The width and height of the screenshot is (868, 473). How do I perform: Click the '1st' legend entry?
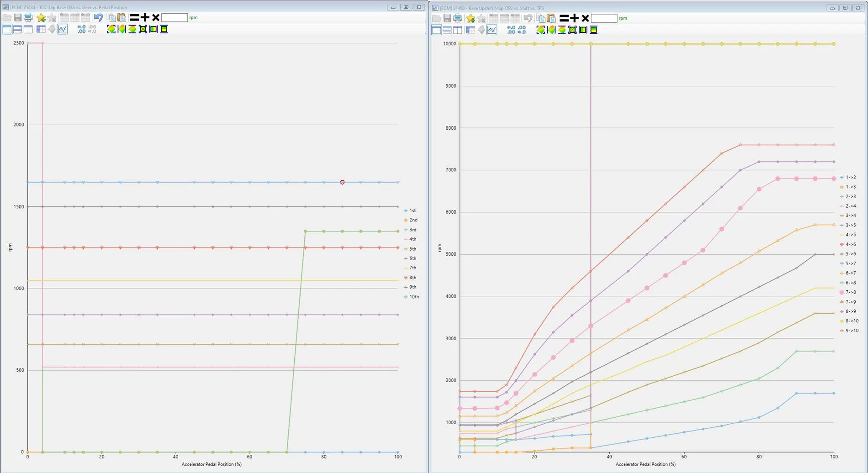(x=410, y=210)
